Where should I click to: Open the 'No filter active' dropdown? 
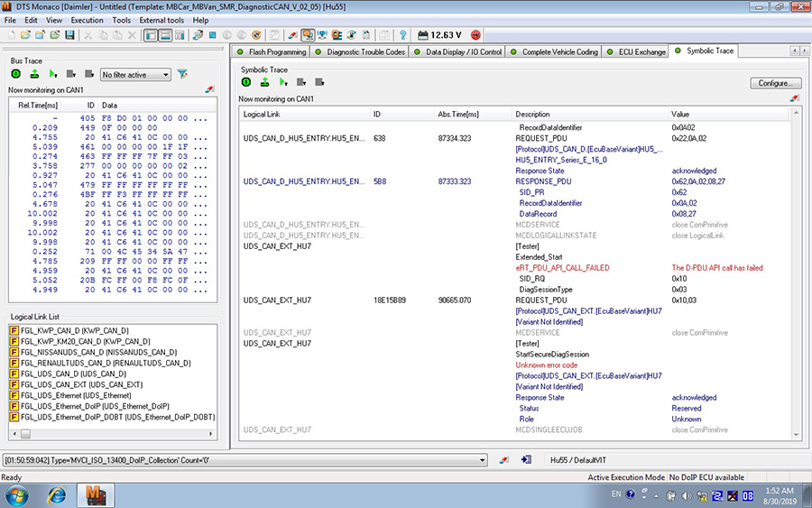click(x=135, y=75)
